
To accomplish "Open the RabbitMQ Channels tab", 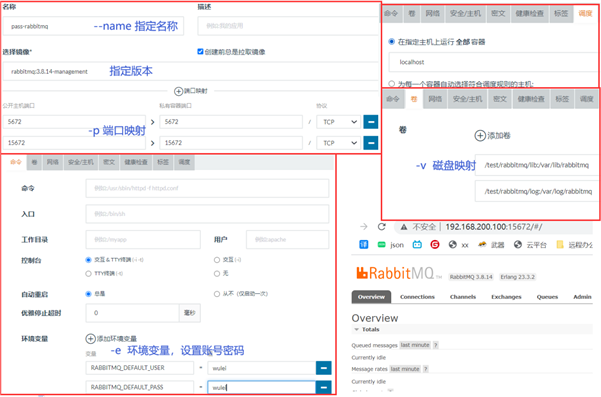I will point(463,297).
